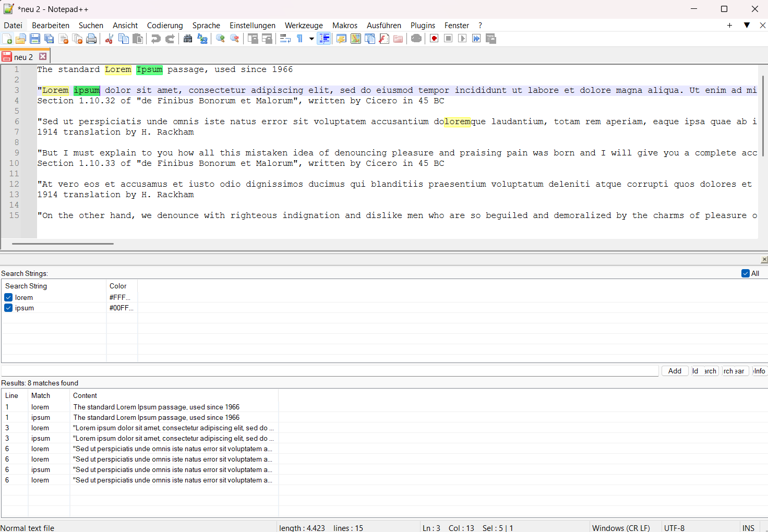Toggle the ipsum search string checkbox
Viewport: 768px width, 532px height.
[8, 308]
